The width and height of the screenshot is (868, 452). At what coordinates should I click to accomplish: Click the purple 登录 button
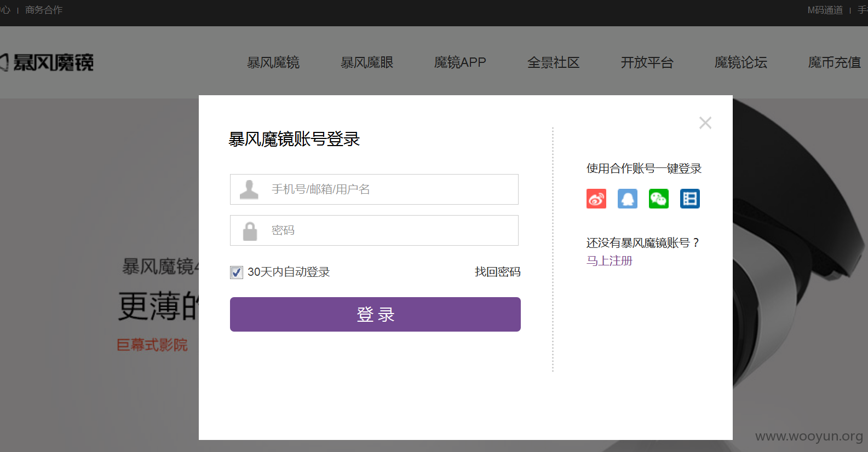point(375,314)
